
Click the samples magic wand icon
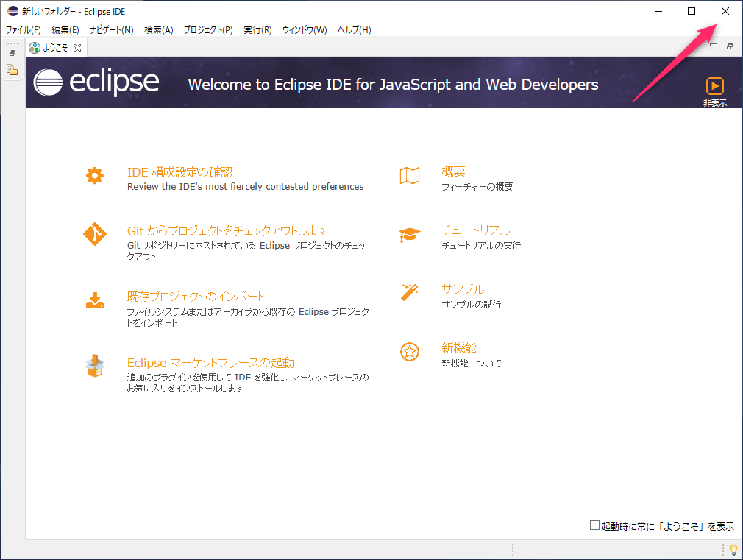410,292
